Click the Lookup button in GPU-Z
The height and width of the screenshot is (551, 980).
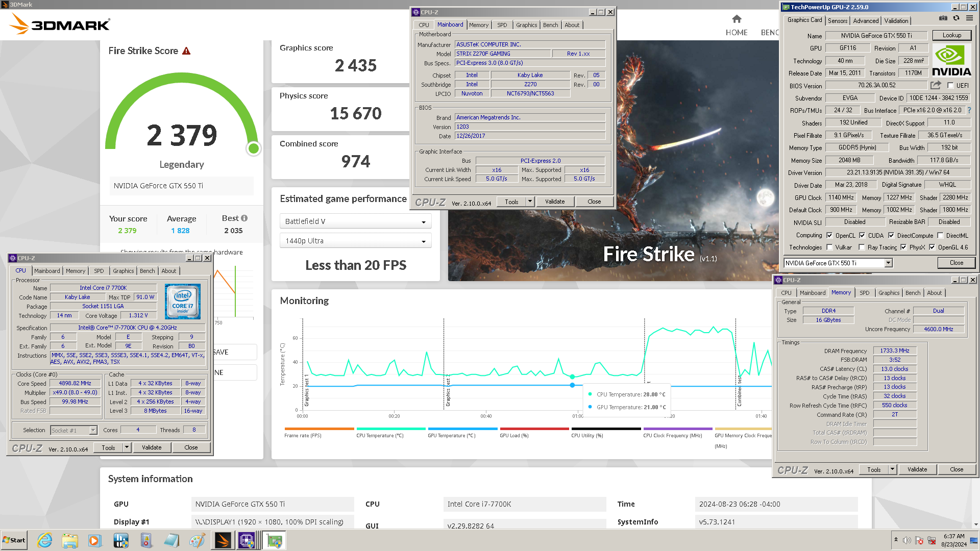tap(951, 35)
